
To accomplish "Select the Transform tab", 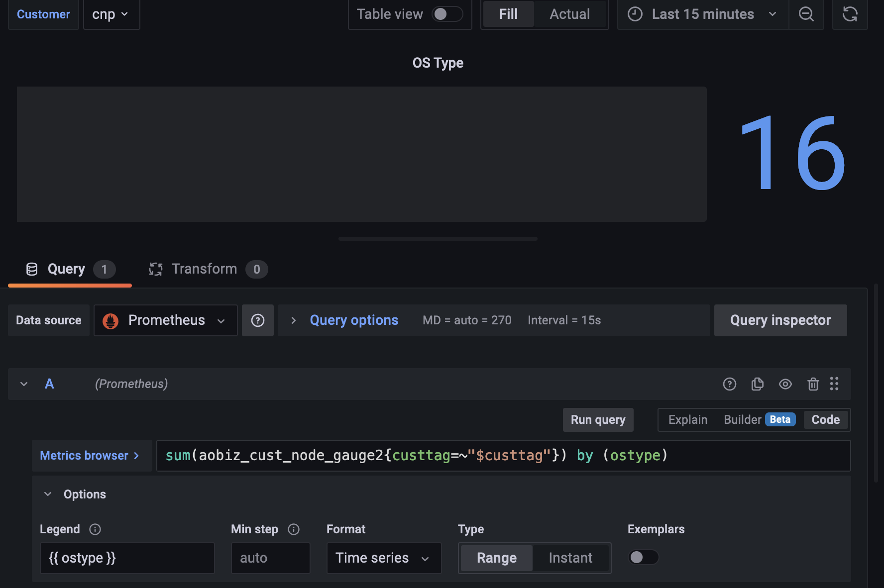I will 208,269.
